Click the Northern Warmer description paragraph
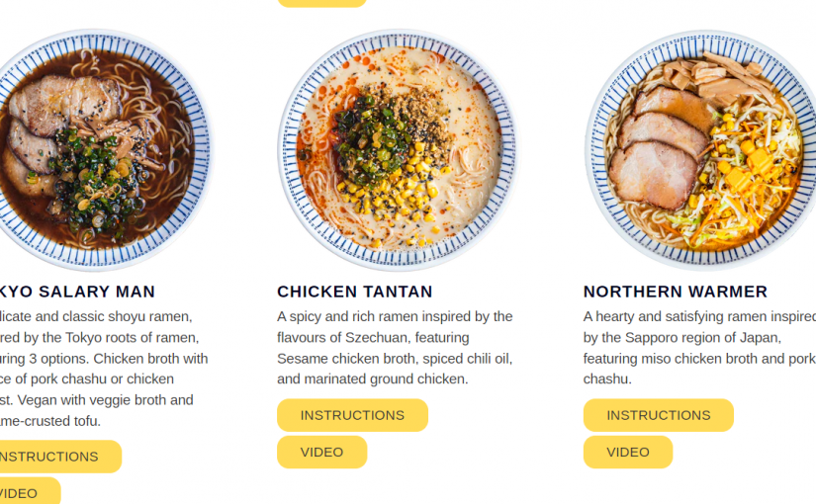The width and height of the screenshot is (816, 504). pyautogui.click(x=699, y=348)
